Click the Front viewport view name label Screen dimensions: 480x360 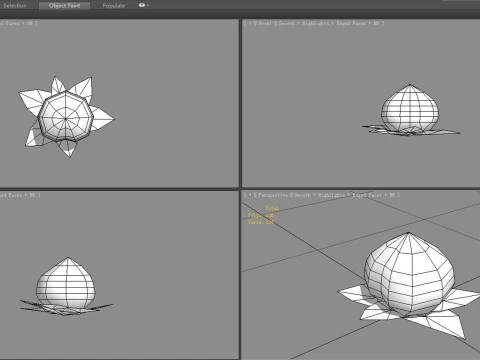coord(265,23)
